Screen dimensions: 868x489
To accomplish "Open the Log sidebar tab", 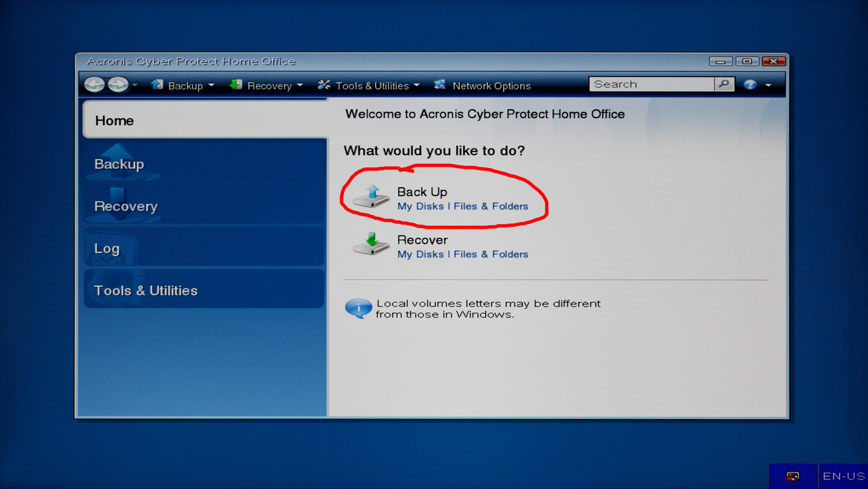I will [x=205, y=248].
